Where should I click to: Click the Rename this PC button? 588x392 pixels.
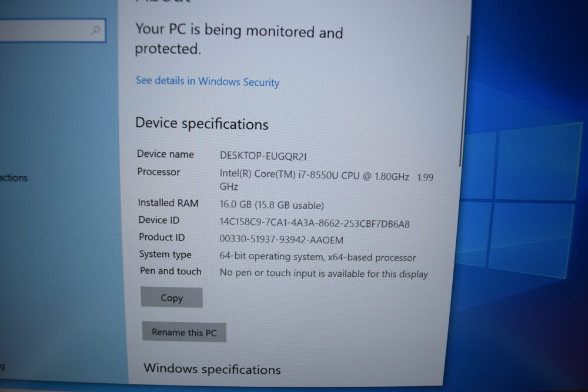point(184,332)
